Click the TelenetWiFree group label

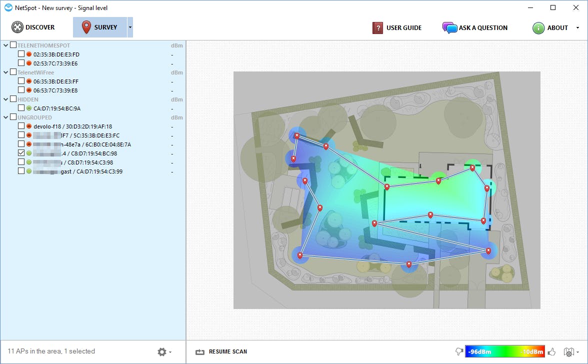pos(35,72)
